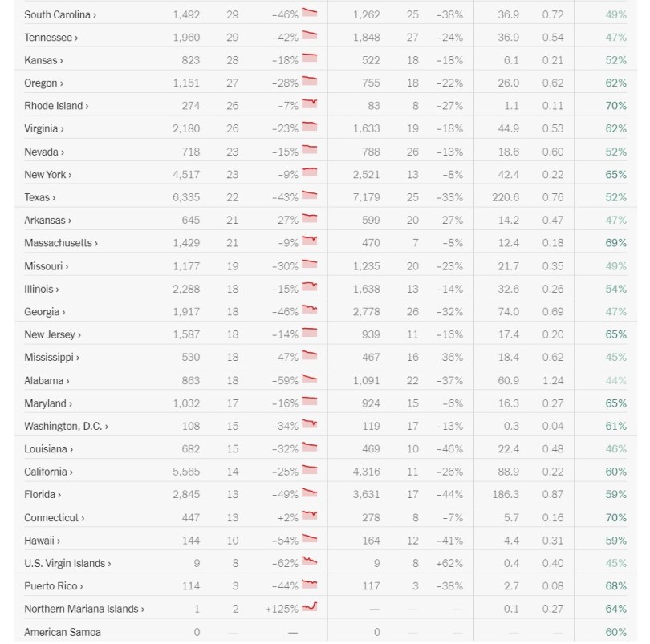Click the Florida cases trend sparkline
This screenshot has height=644, width=650.
point(310,493)
